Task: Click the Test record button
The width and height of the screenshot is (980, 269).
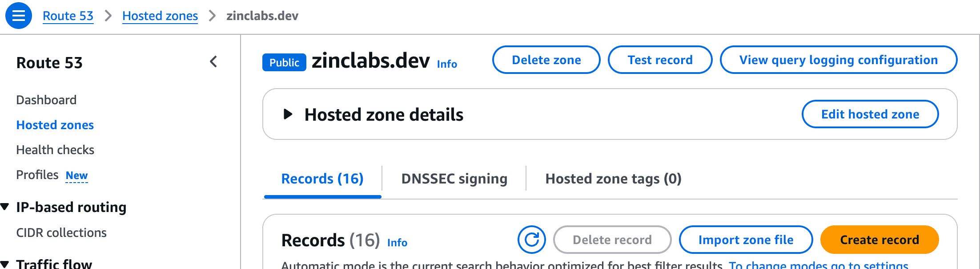Action: tap(660, 60)
